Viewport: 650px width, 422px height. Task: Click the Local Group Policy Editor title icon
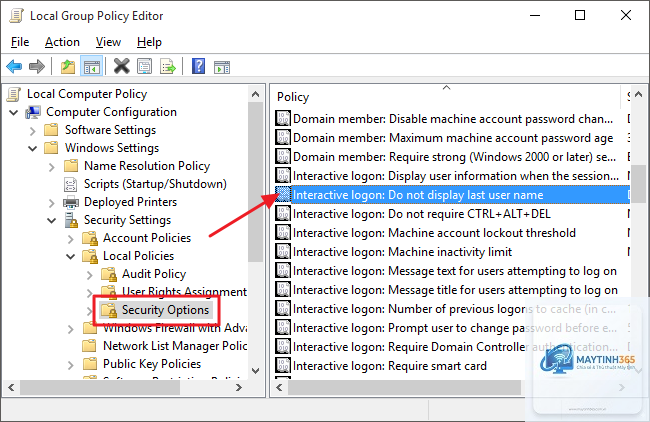tap(17, 16)
